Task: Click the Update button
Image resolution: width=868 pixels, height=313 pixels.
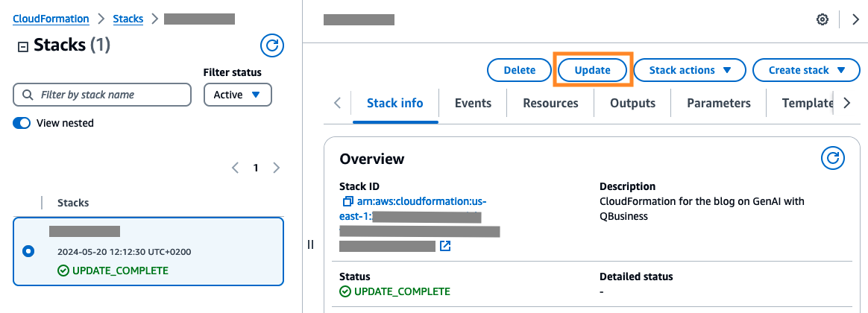Action: [592, 70]
